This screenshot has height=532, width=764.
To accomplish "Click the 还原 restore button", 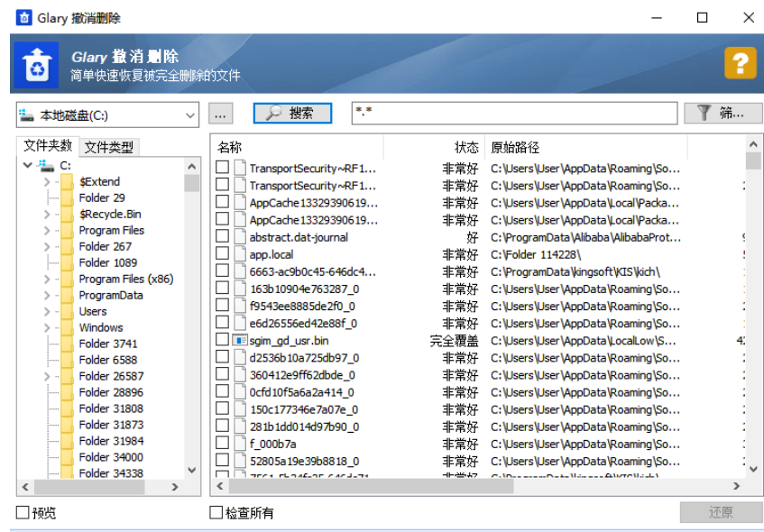I will pos(721,512).
